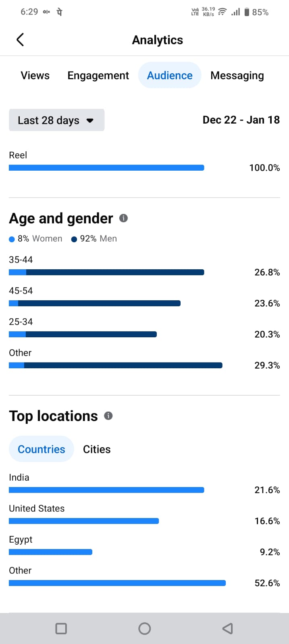Go to the Messaging tab

(237, 75)
